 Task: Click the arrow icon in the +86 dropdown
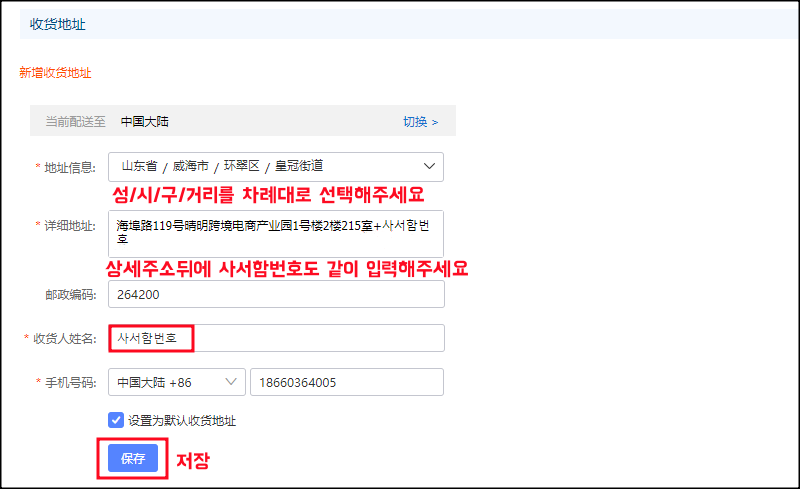231,381
